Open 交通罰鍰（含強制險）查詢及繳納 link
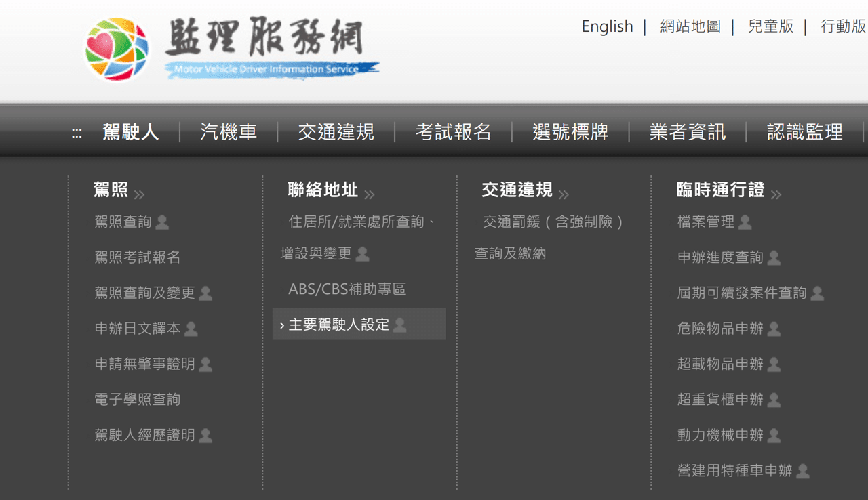The height and width of the screenshot is (500, 868). click(x=550, y=238)
